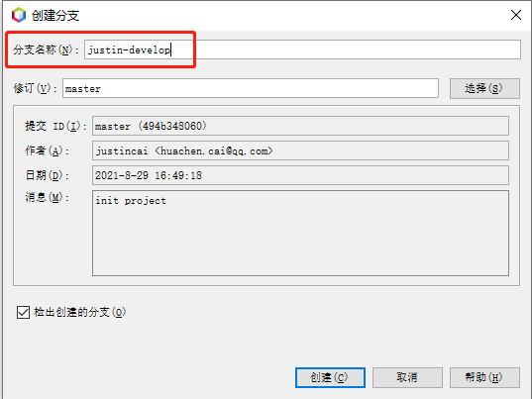
Task: Click the 创建分支 title text
Action: point(55,15)
